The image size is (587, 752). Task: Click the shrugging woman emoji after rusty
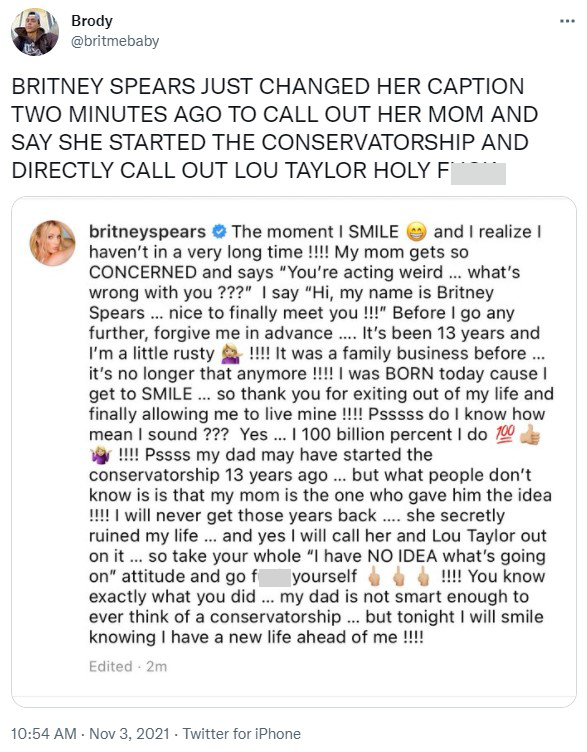232,354
